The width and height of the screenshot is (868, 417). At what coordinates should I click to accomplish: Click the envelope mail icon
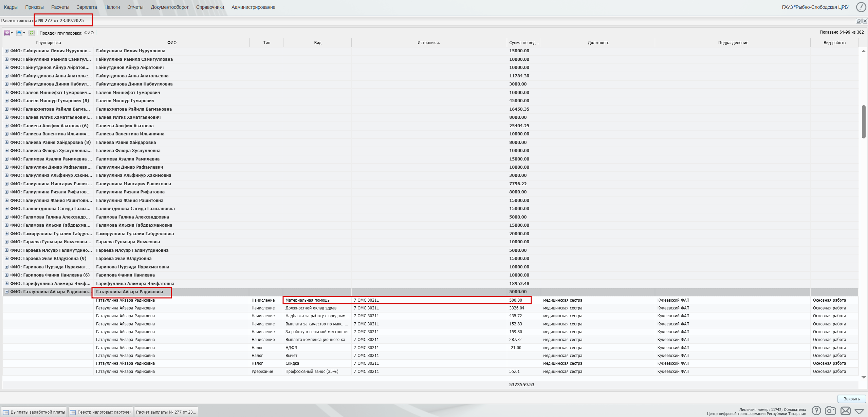click(x=845, y=411)
